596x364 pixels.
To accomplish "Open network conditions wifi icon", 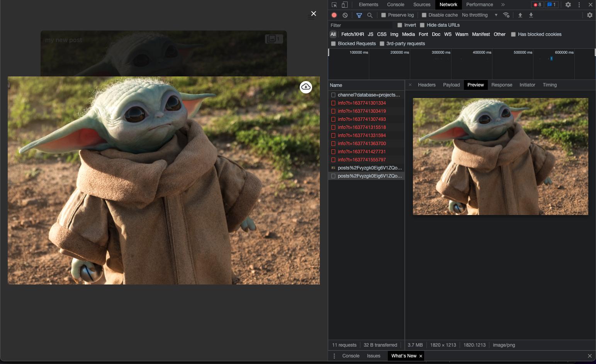I will 506,15.
